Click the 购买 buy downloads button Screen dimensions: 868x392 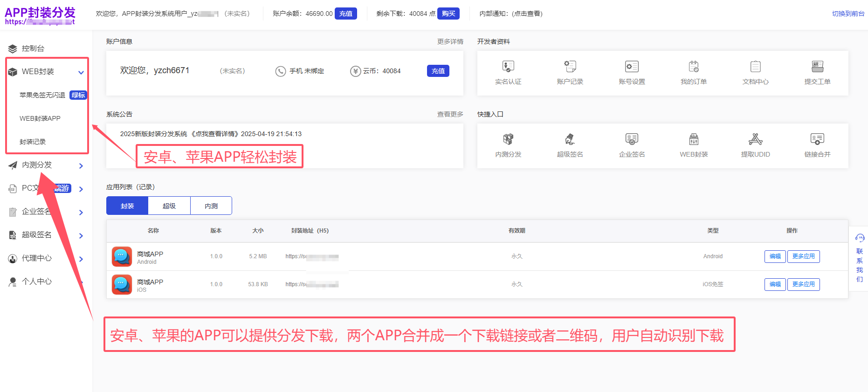(448, 14)
